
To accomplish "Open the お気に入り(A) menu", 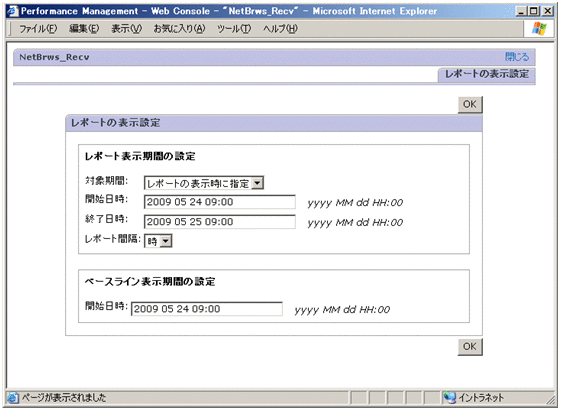I will click(179, 29).
